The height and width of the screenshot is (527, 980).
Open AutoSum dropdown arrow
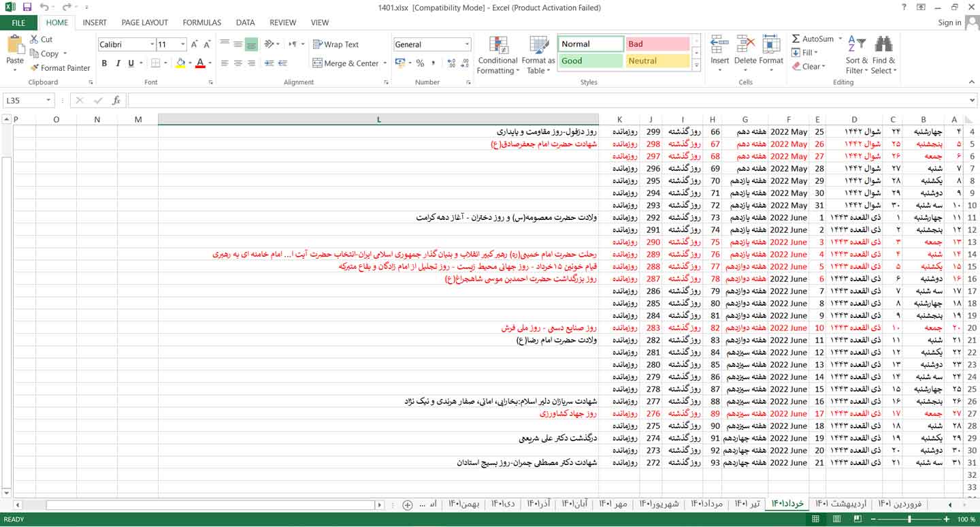(840, 39)
